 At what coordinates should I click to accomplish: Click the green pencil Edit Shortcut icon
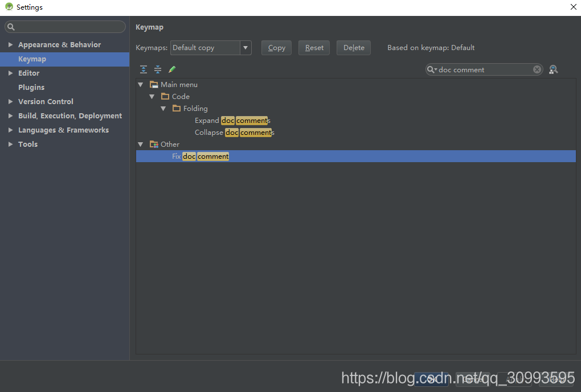172,69
